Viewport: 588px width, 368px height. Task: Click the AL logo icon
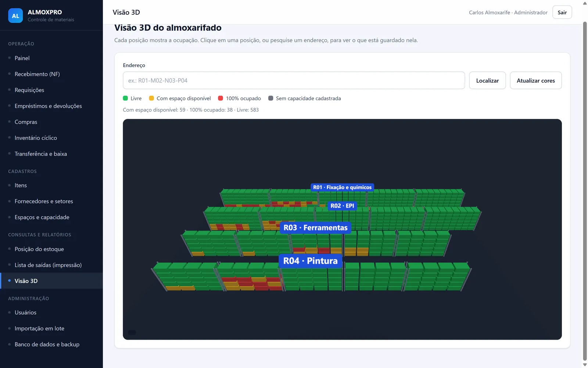[15, 15]
